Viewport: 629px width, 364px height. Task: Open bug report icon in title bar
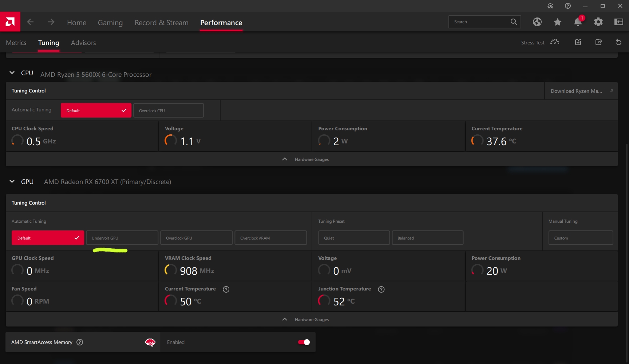point(550,6)
